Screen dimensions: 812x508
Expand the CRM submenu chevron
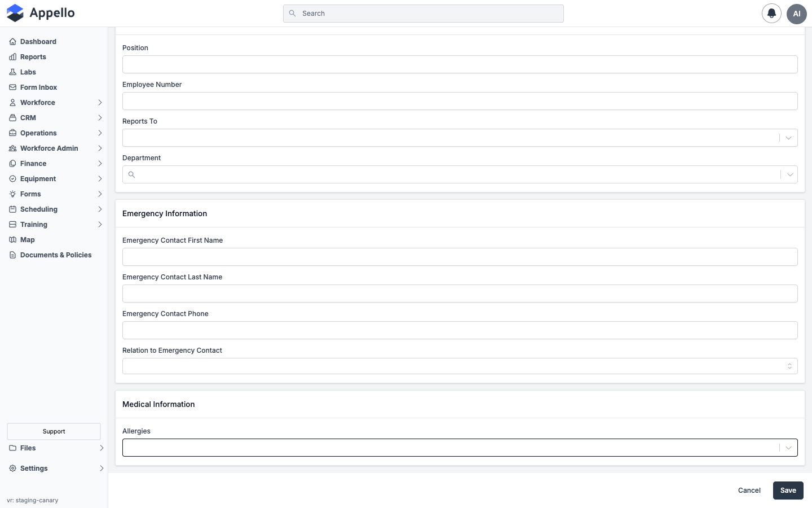point(100,118)
